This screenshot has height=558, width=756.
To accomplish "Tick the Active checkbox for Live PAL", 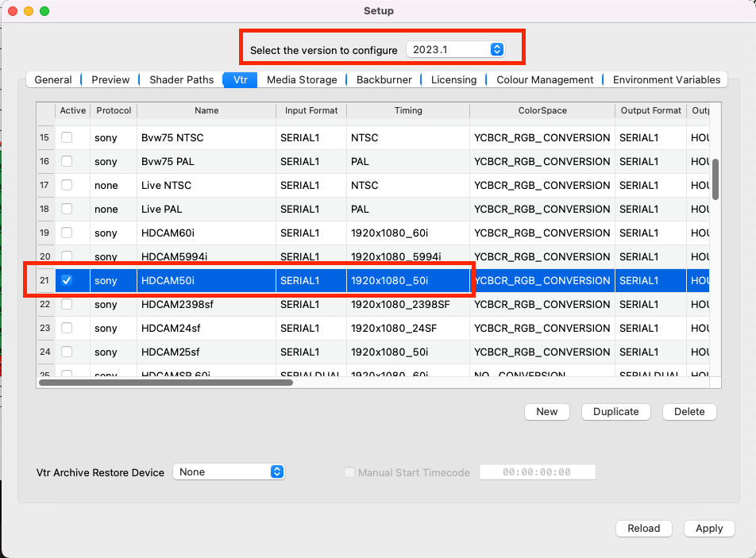I will tap(67, 209).
